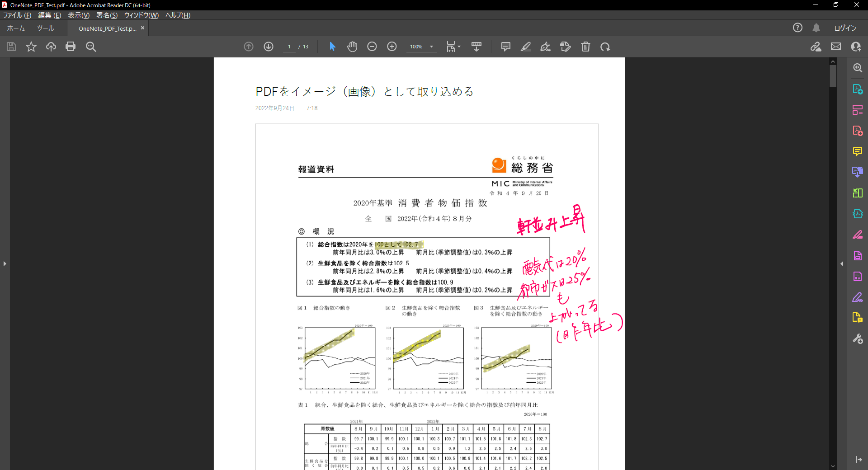Email the document via the envelope icon

[836, 46]
